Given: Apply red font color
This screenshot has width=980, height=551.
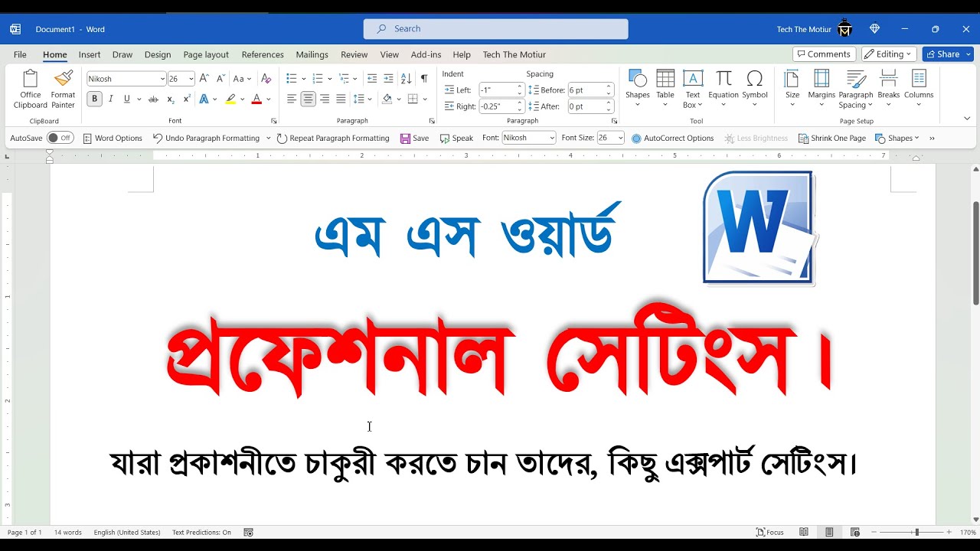Looking at the screenshot, I should coord(256,99).
